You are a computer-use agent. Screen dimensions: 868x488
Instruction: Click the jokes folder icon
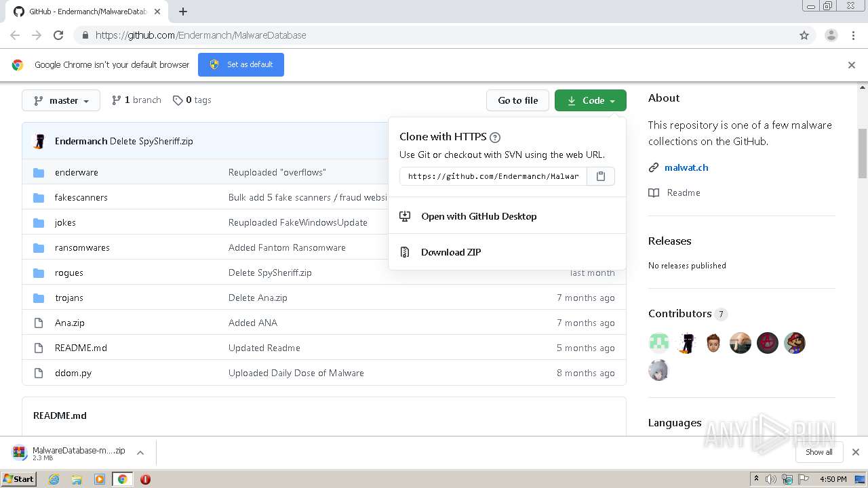(x=39, y=222)
